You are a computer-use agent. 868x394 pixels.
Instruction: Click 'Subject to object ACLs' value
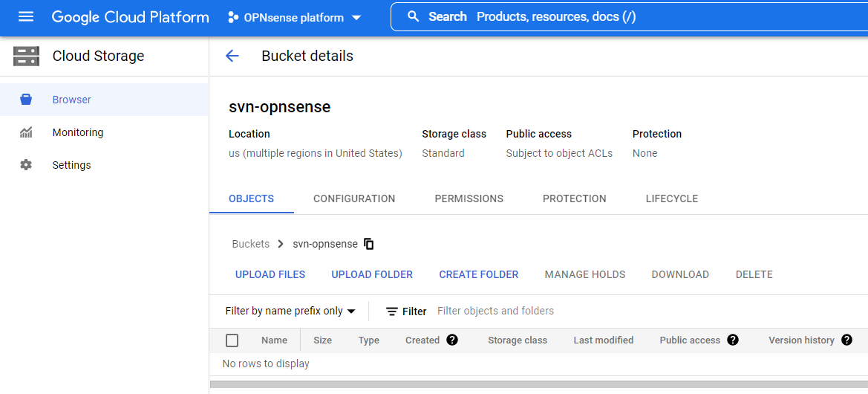(559, 153)
